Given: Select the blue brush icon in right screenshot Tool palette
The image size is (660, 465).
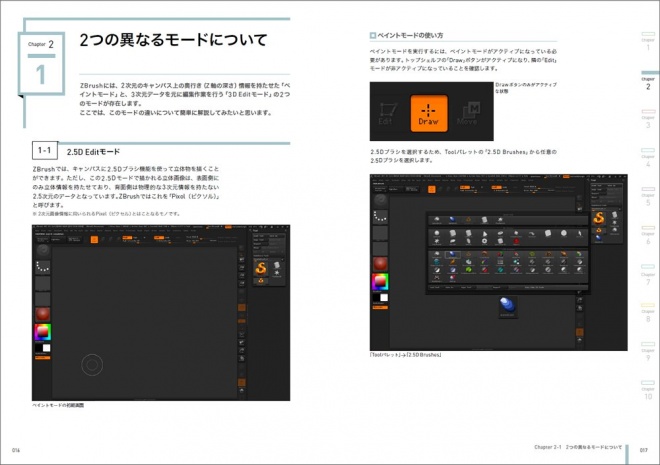Looking at the screenshot, I should click(x=599, y=238).
